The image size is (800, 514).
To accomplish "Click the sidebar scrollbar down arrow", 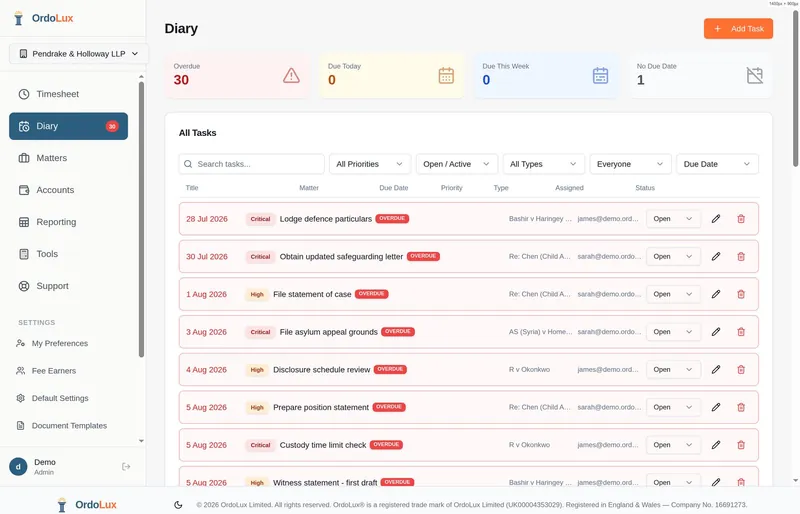I will (141, 441).
